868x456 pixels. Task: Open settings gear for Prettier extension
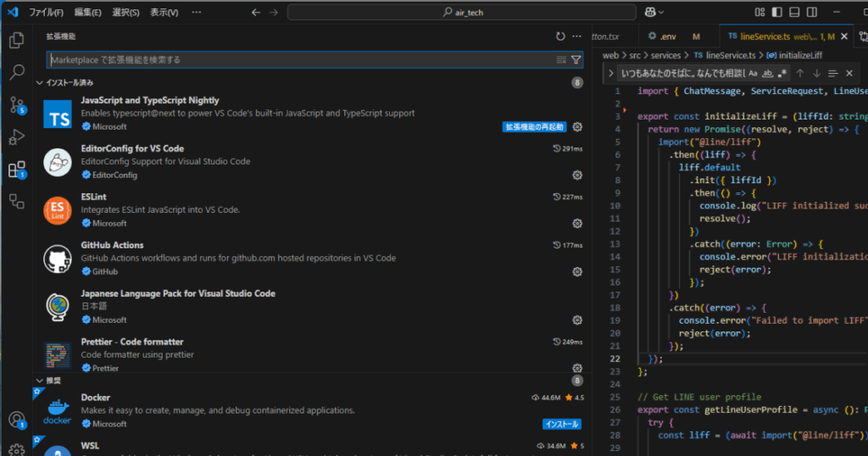tap(577, 368)
